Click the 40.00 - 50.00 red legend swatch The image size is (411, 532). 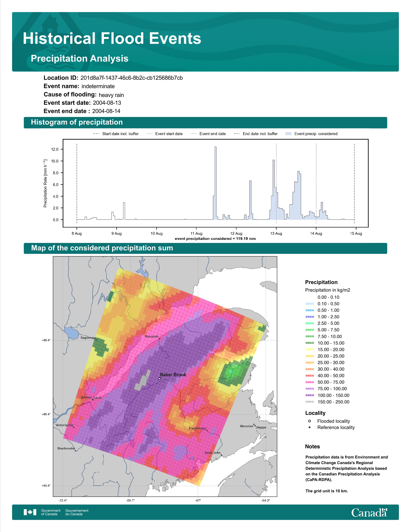coord(310,376)
